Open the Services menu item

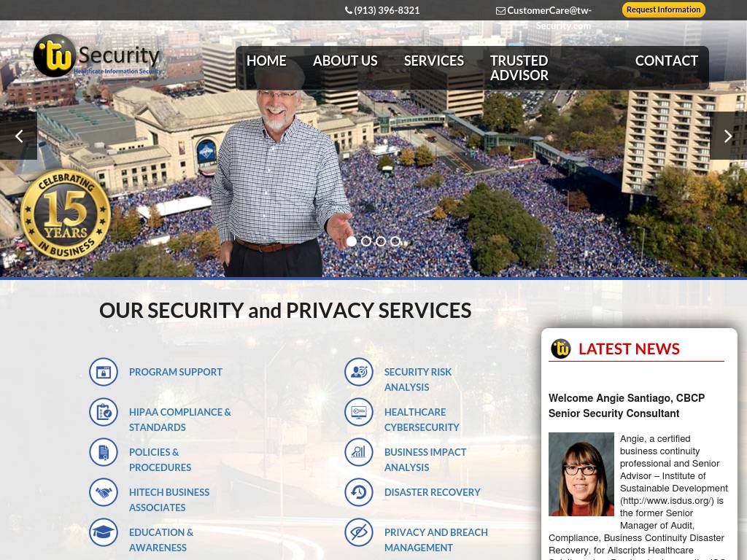coord(433,61)
